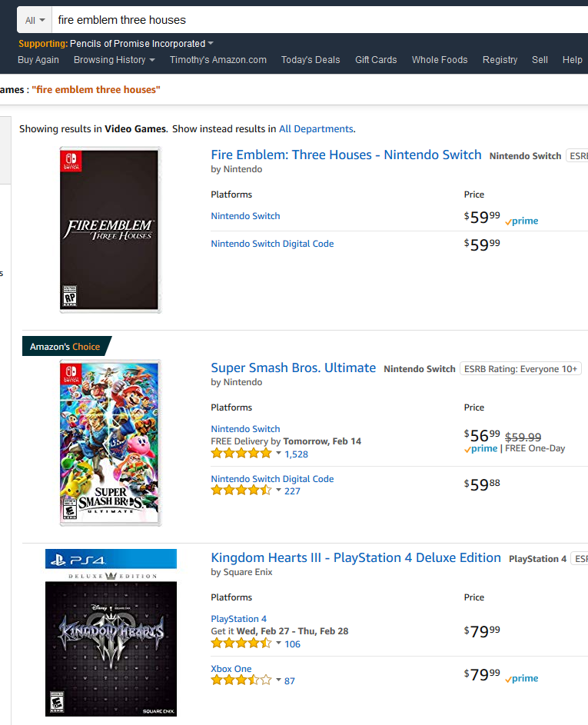Expand the Pencils of Promise Incorporated charity dropdown
Viewport: 588px width, 725px height.
pyautogui.click(x=211, y=43)
